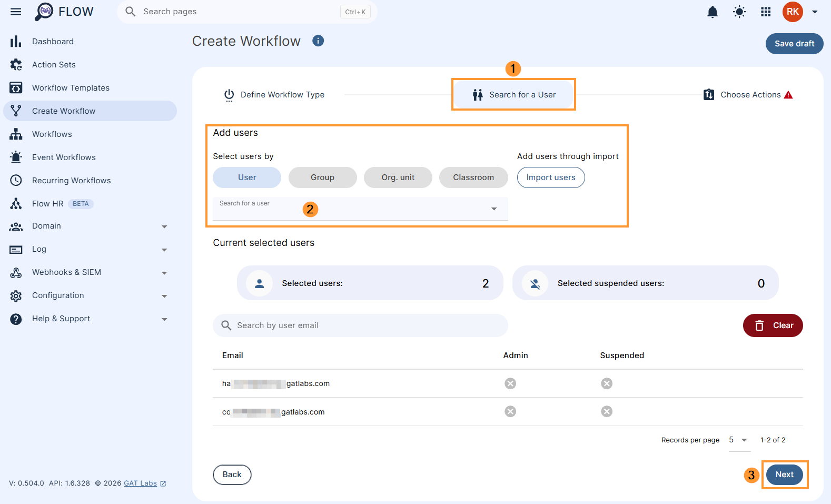Click the Save draft button
Screen dimensions: 831x504
794,44
